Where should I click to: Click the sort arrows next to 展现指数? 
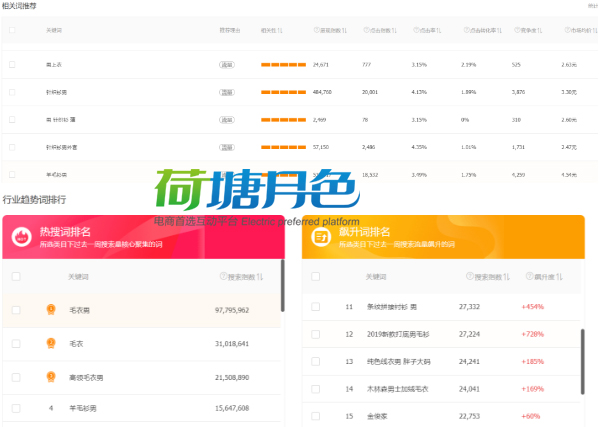344,30
